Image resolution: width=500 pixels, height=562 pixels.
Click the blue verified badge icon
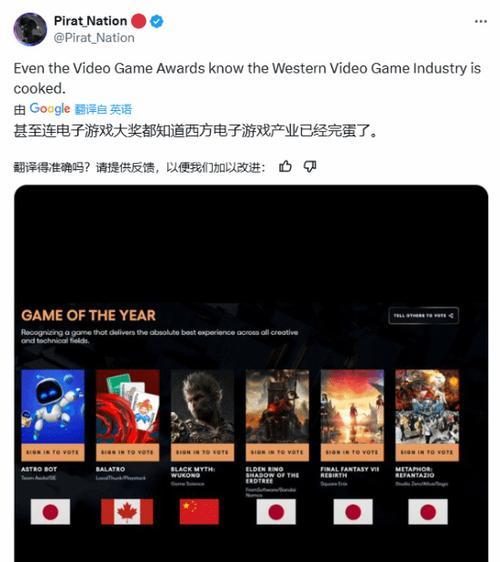click(157, 22)
